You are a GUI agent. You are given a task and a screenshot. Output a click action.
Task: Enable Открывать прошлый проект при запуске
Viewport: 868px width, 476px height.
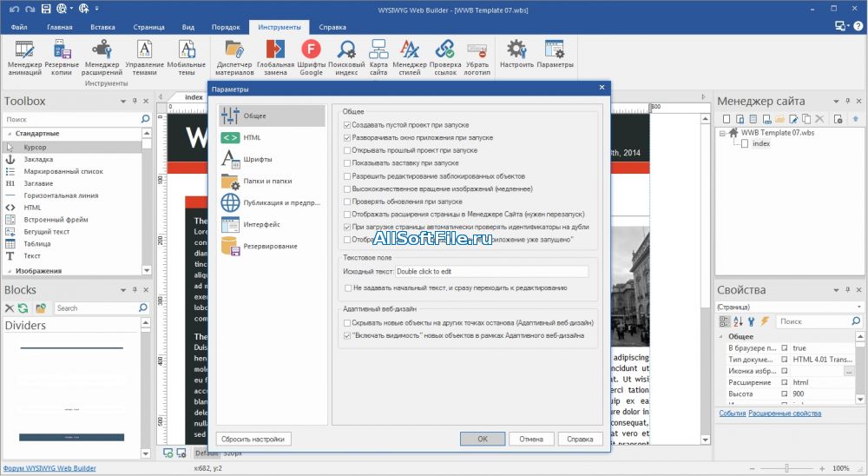(x=347, y=151)
